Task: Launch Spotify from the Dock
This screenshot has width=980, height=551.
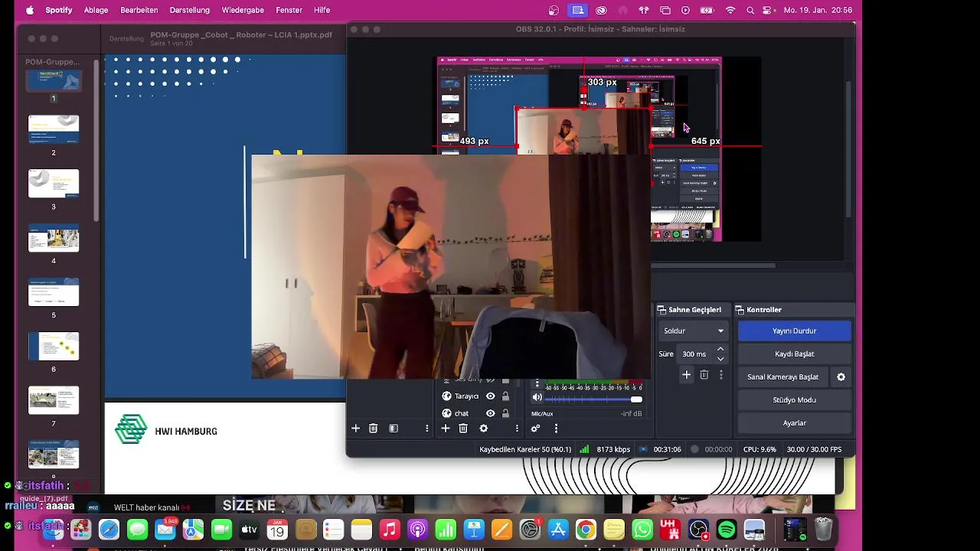Action: coord(727,529)
